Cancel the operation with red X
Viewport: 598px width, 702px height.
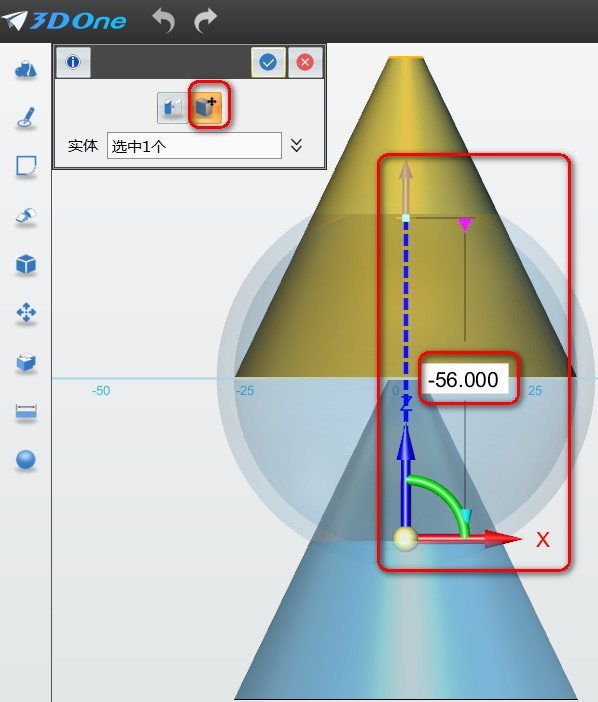305,62
